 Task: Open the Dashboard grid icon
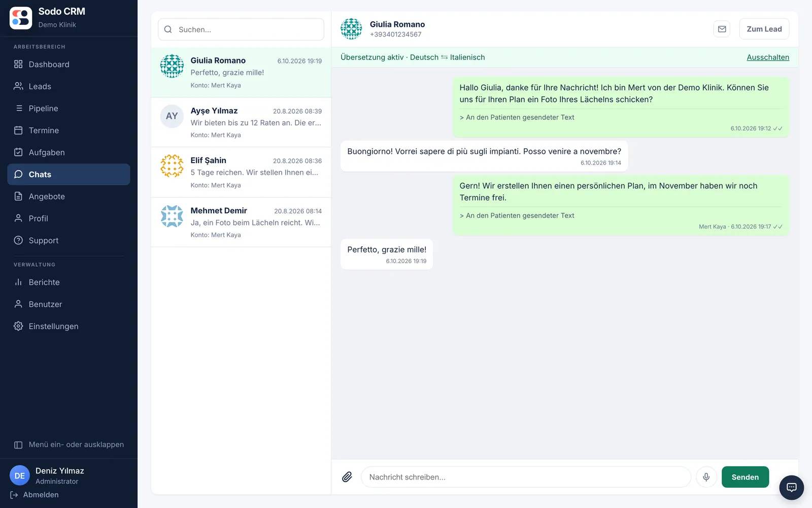click(18, 64)
